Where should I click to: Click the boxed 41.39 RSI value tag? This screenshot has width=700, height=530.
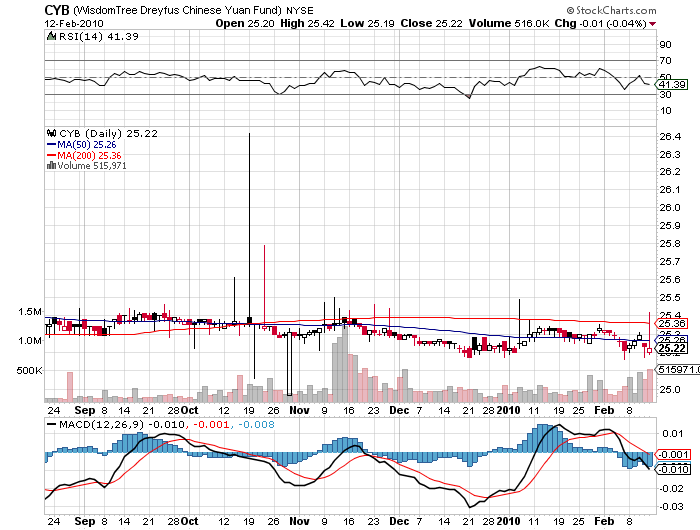tap(672, 84)
